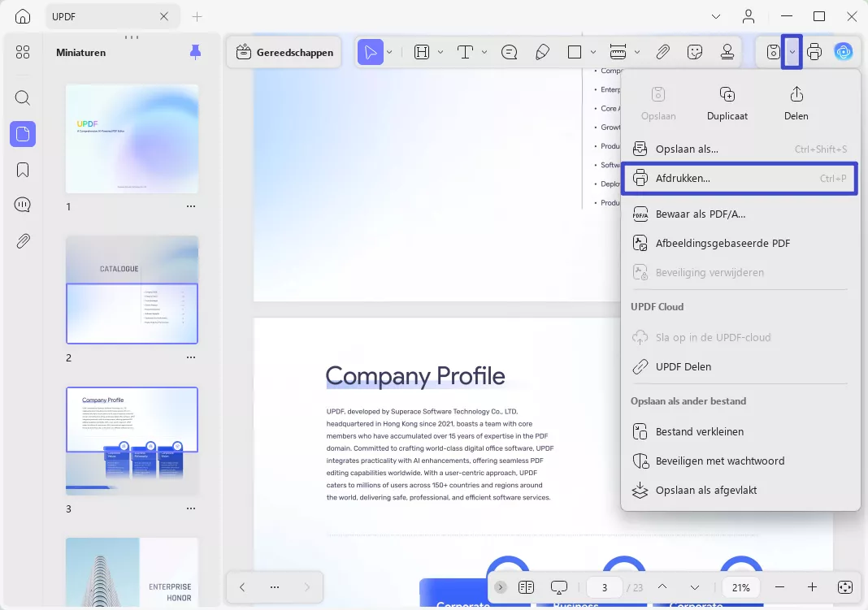Expand the shape tool dropdown arrow
This screenshot has height=610, width=868.
592,53
